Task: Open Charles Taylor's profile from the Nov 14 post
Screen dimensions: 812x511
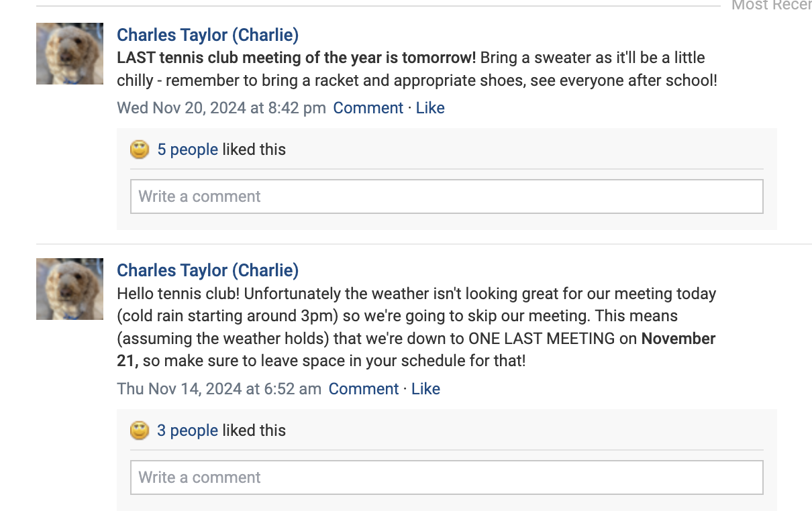Action: [x=207, y=270]
